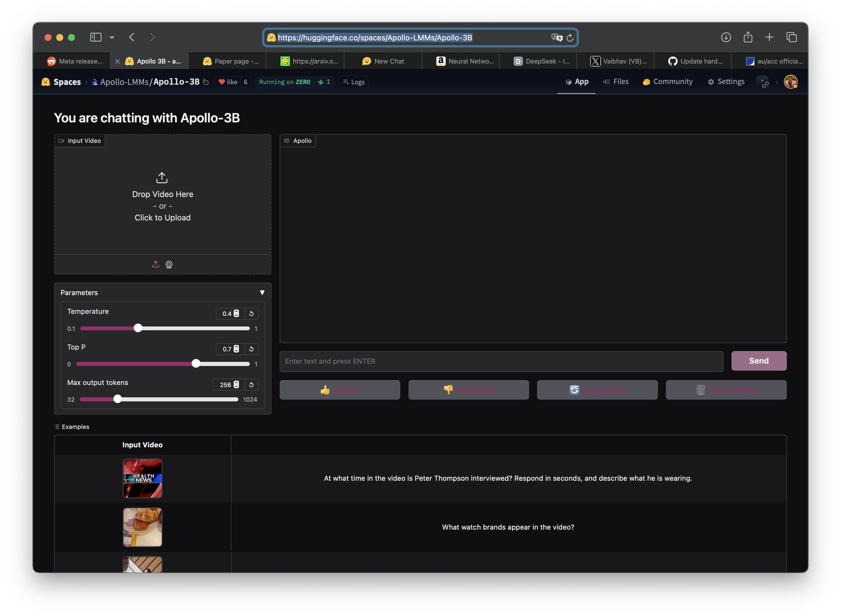841x616 pixels.
Task: Switch to the DeepSeek tab
Action: click(x=542, y=61)
